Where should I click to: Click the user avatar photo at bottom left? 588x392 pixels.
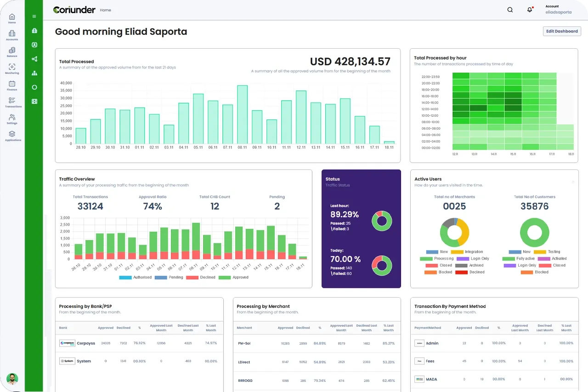click(12, 379)
